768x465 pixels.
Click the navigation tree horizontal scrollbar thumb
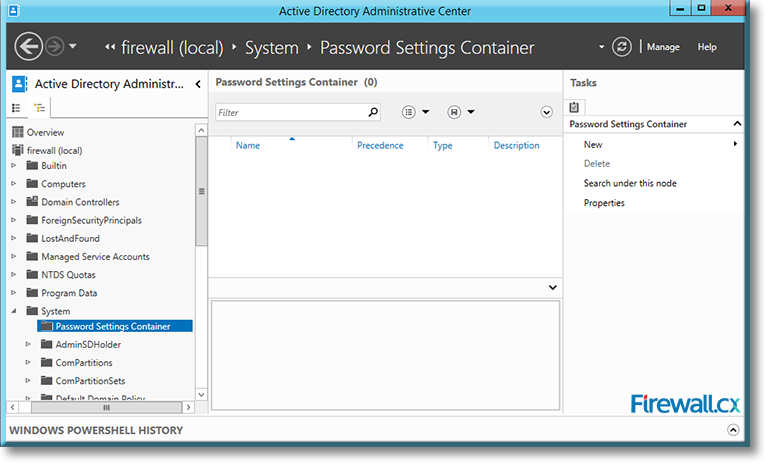(x=106, y=407)
